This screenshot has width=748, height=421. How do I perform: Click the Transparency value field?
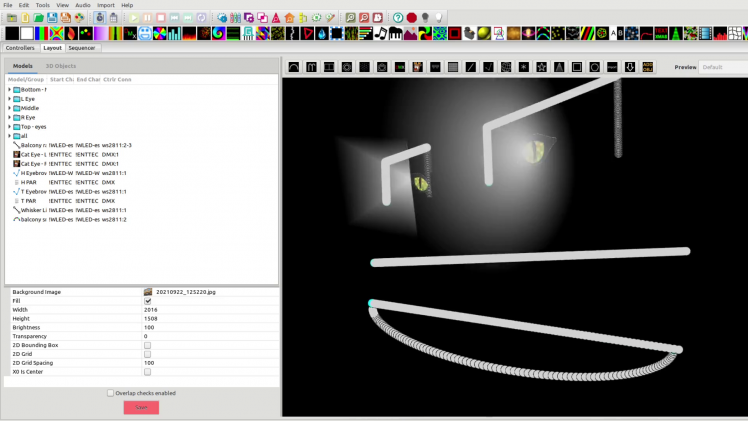(210, 336)
